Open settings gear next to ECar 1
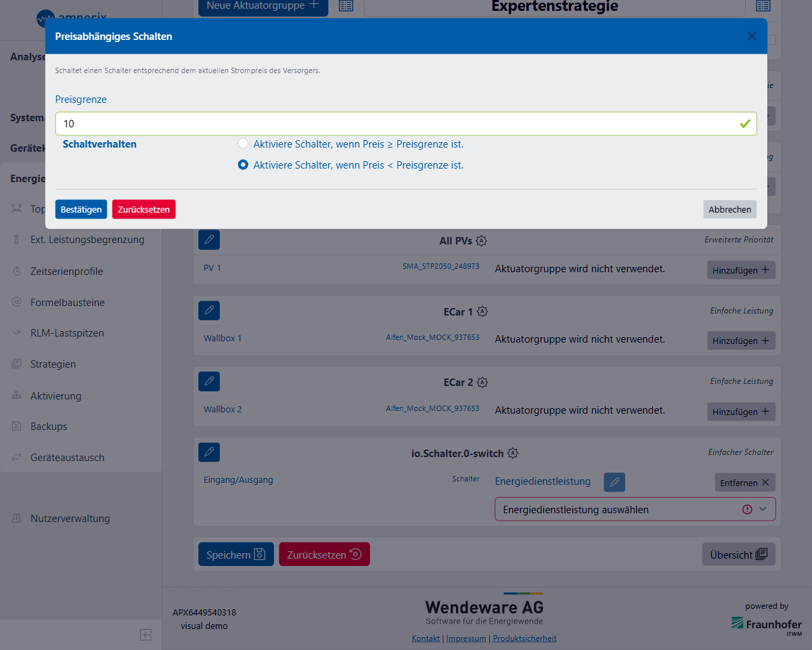Viewport: 812px width, 650px height. [x=482, y=312]
